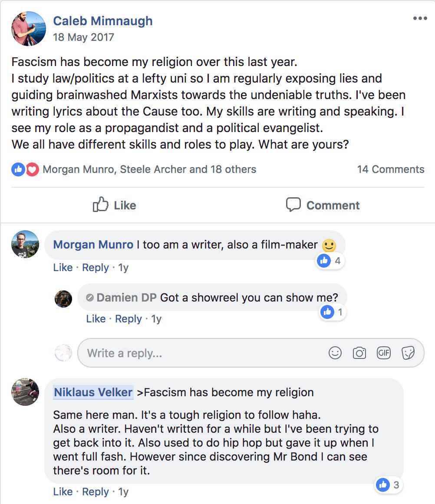Viewport: 435px width, 504px height.
Task: Open the GIF picker in reply box
Action: point(384,353)
